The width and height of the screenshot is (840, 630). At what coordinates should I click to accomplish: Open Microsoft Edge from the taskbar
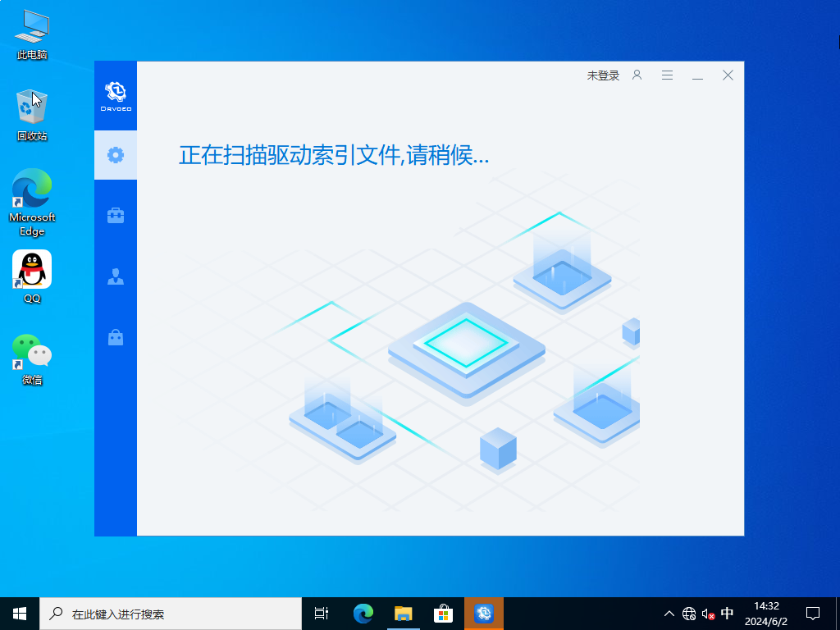363,613
